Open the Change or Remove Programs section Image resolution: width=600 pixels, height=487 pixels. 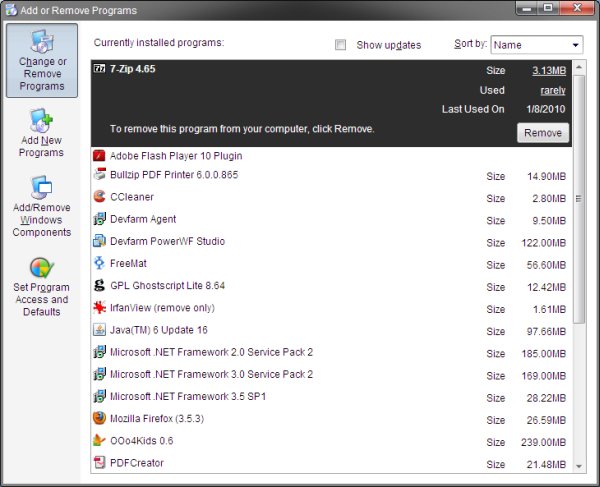42,61
